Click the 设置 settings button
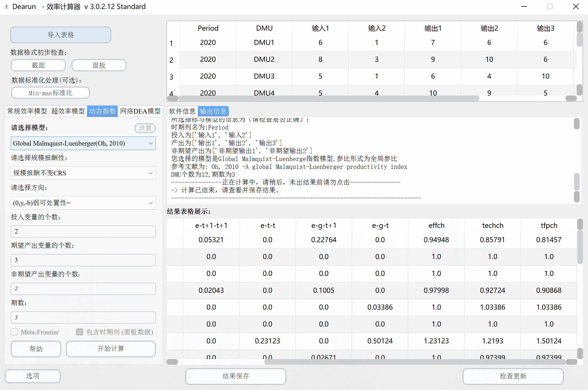This screenshot has height=390, width=588. (x=145, y=128)
